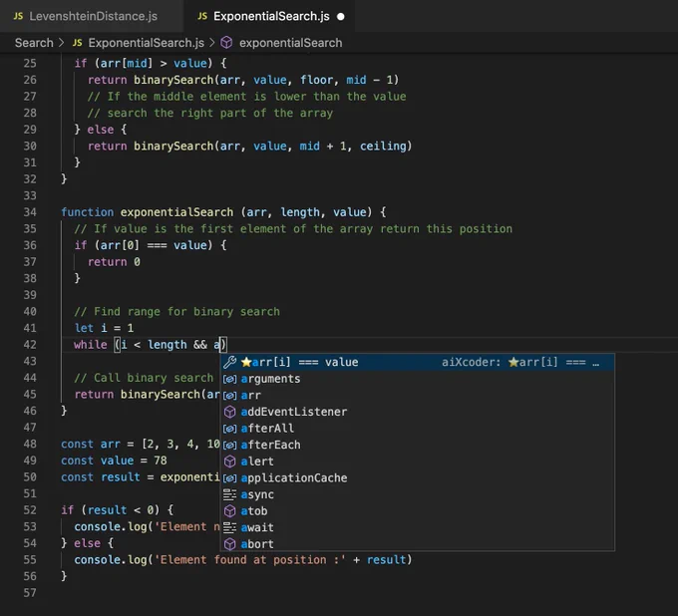Screen dimensions: 678x616
Task: Click line number 34 in the gutter
Action: pos(30,212)
